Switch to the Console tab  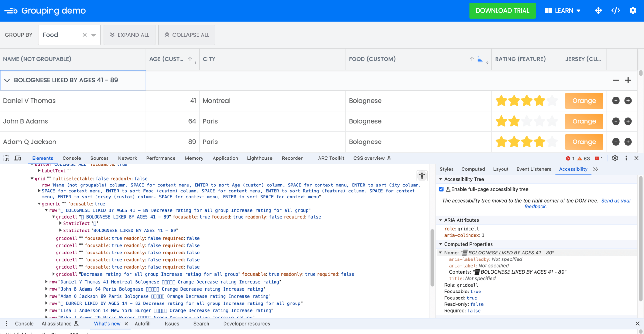(x=72, y=158)
